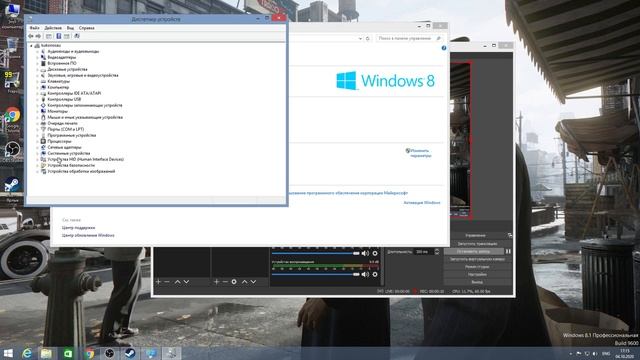Open Steam from the taskbar

[x=130, y=353]
